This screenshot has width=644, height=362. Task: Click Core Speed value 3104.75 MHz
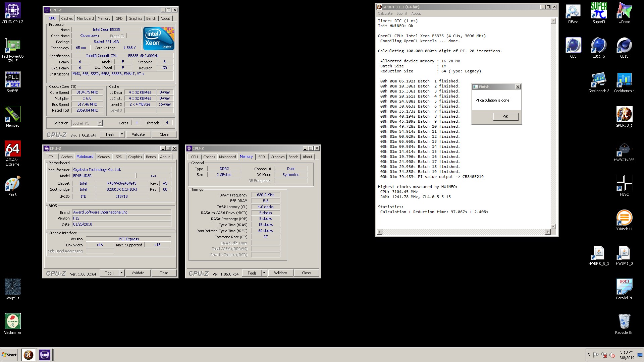(87, 92)
